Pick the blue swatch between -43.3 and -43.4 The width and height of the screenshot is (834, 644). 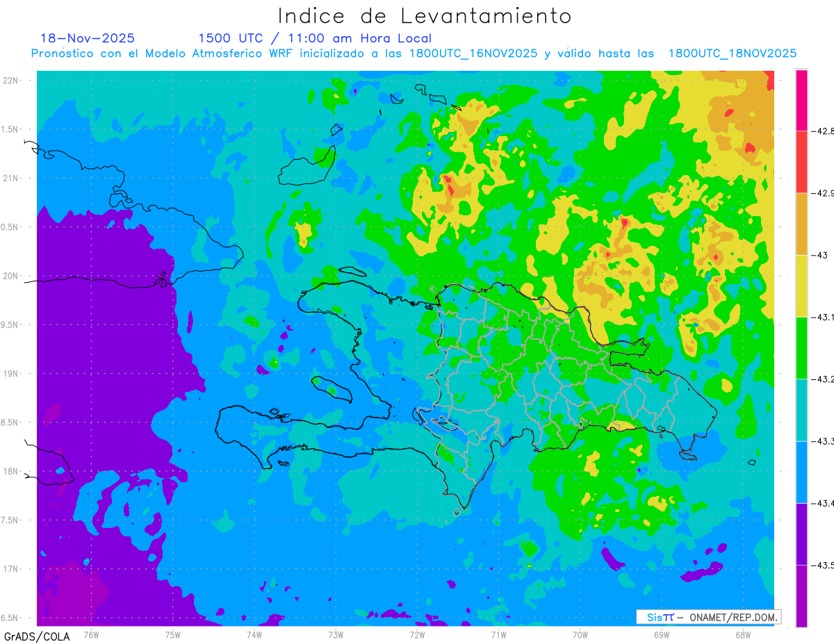click(801, 472)
